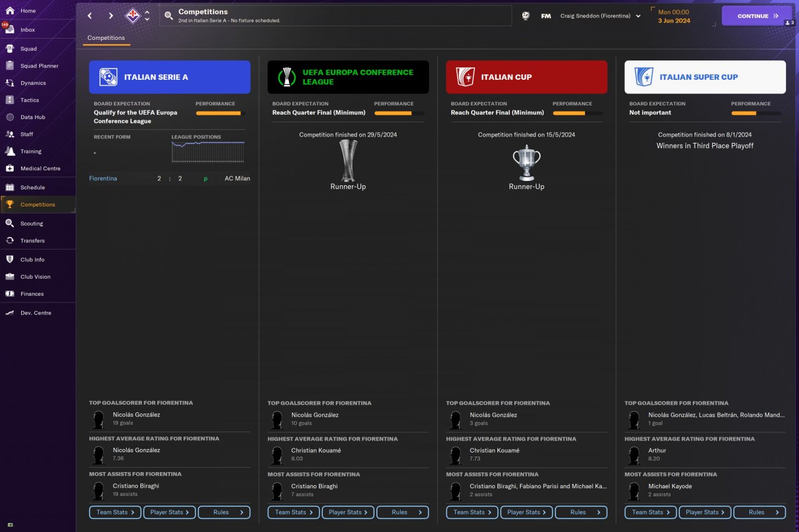
Task: Open Scouting magnifier icon in sidebar
Action: [x=9, y=223]
